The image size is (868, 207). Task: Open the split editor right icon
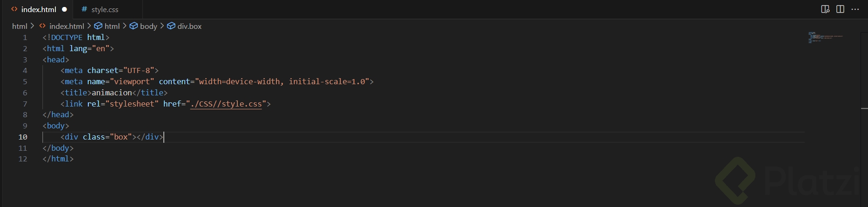pos(840,9)
